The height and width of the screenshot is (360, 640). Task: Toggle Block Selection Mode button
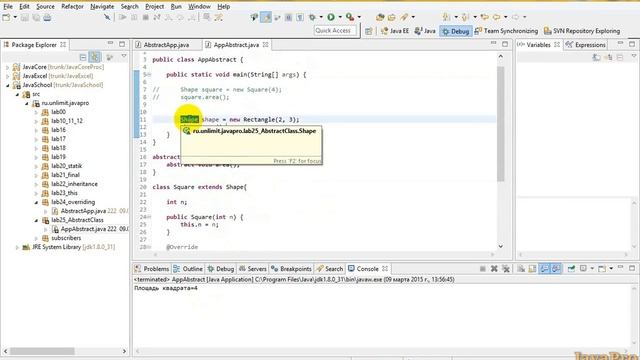tap(288, 17)
